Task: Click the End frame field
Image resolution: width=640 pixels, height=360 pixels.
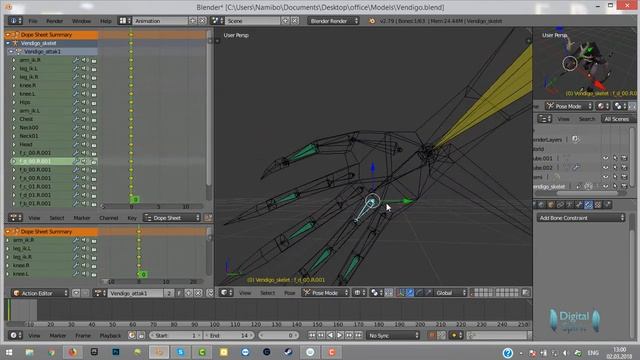Action: point(229,335)
